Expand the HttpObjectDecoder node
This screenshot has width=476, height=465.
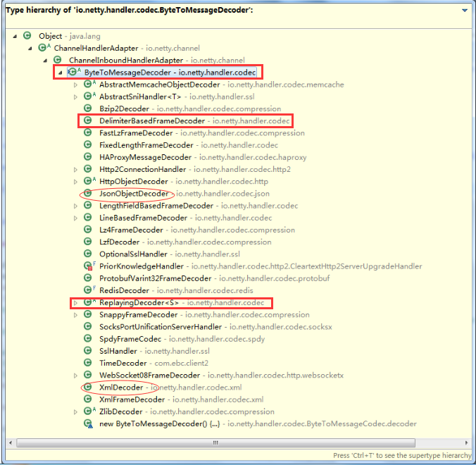(75, 182)
